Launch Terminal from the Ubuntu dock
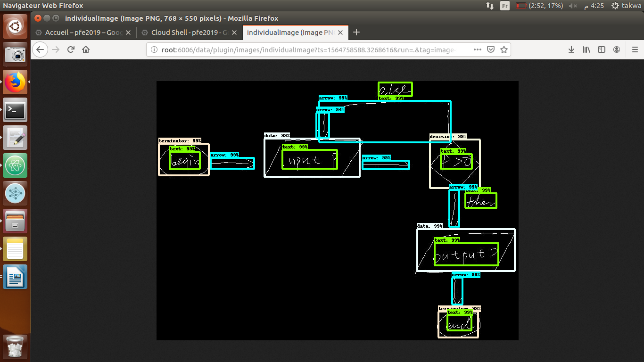The height and width of the screenshot is (362, 644). pos(15,110)
